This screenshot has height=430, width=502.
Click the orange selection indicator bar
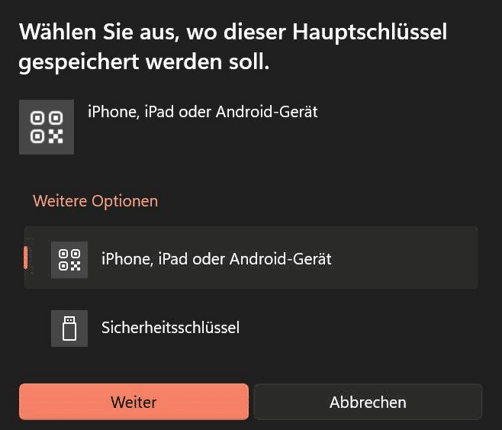pos(26,258)
